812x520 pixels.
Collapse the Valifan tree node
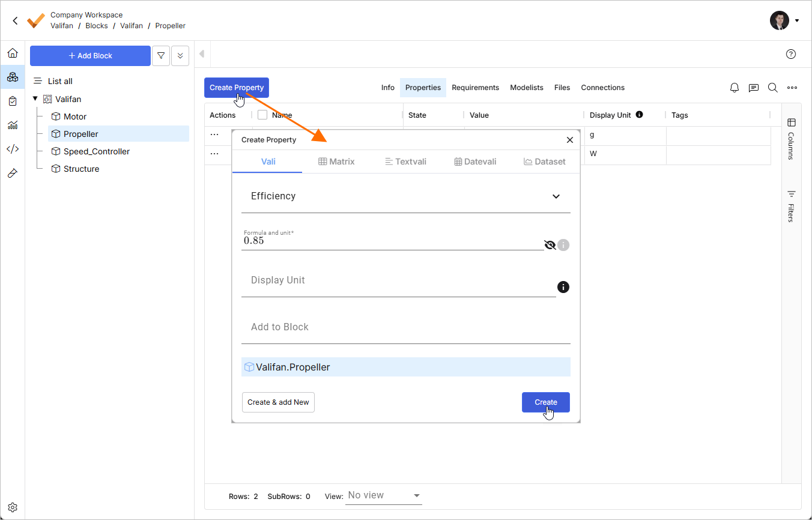tap(35, 99)
